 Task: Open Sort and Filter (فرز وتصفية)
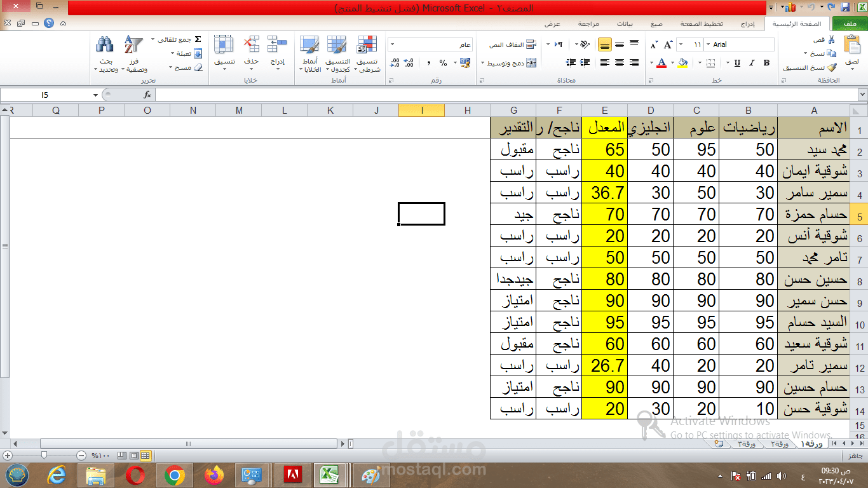(x=133, y=54)
